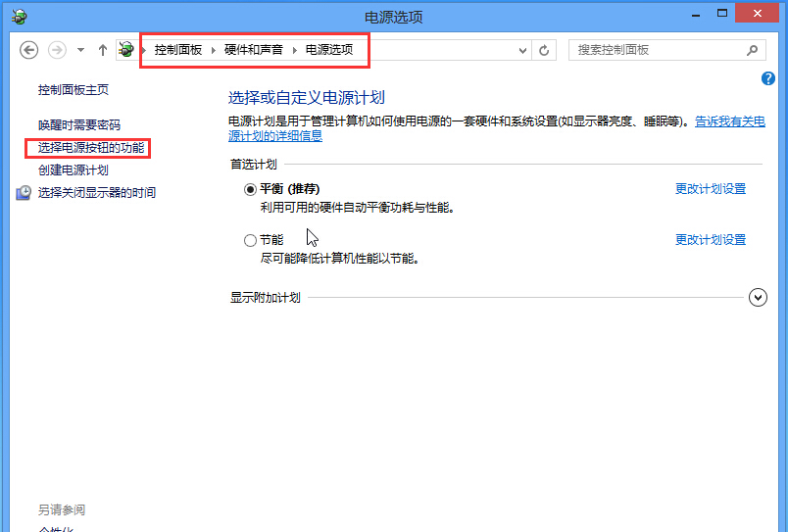Click the magnifier search icon

click(752, 50)
